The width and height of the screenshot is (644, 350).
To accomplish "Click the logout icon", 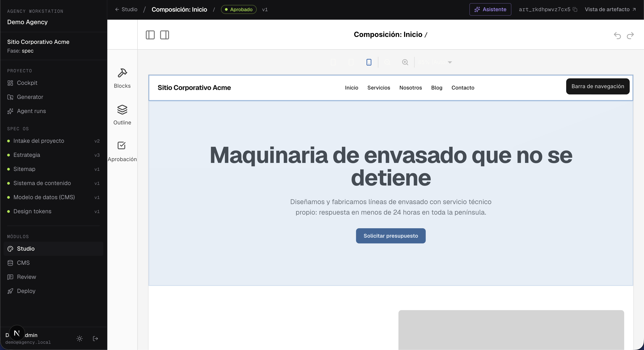I will 95,339.
